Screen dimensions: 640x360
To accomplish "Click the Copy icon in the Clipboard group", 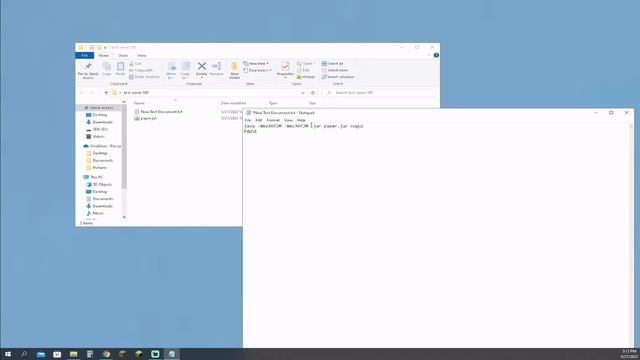I will (107, 69).
